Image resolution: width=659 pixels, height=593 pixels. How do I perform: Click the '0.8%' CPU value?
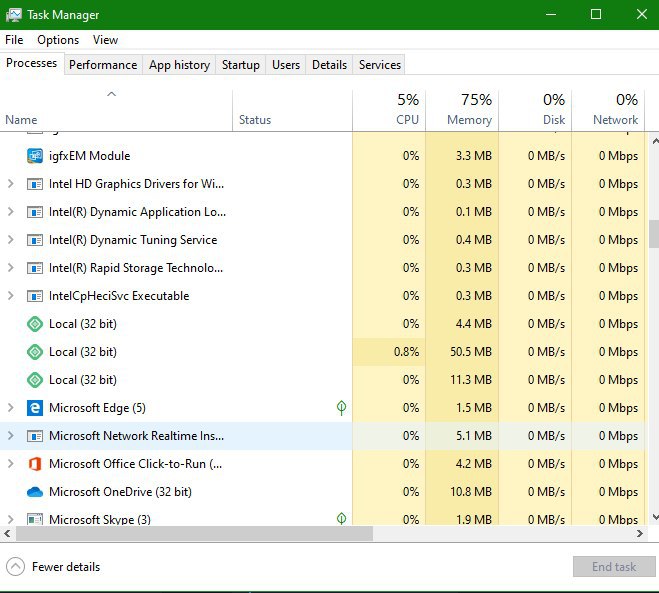[x=406, y=352]
